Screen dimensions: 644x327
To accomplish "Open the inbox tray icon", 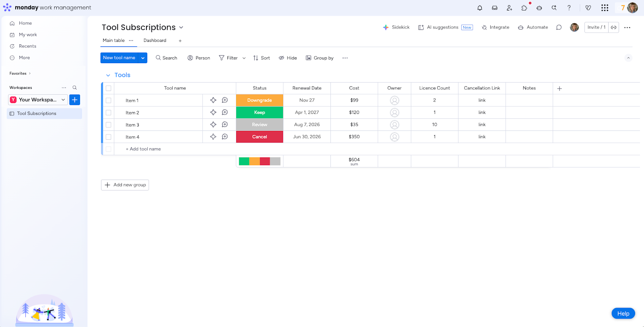I will coord(495,8).
